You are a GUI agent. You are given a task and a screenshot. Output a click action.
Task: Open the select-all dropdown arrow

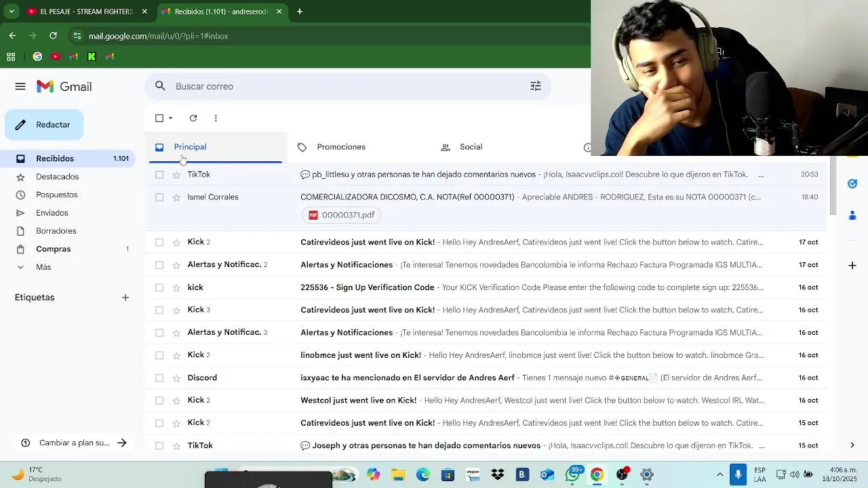171,118
